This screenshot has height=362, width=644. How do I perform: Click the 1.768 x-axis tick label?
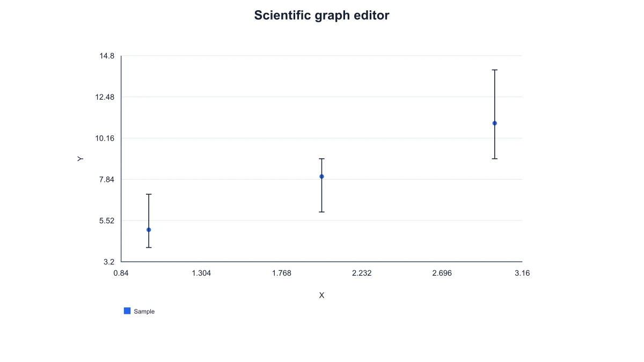(282, 273)
